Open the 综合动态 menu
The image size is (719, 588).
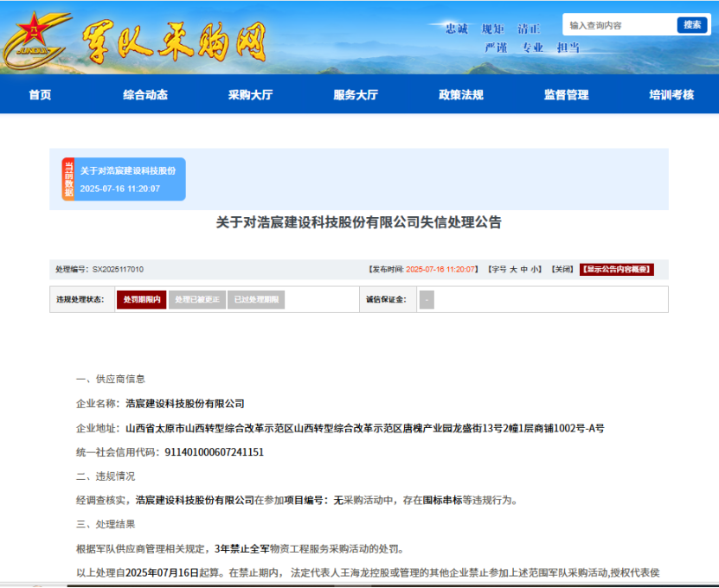145,95
